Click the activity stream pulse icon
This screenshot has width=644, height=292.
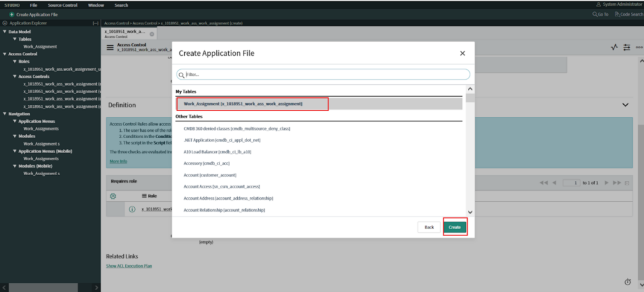614,48
